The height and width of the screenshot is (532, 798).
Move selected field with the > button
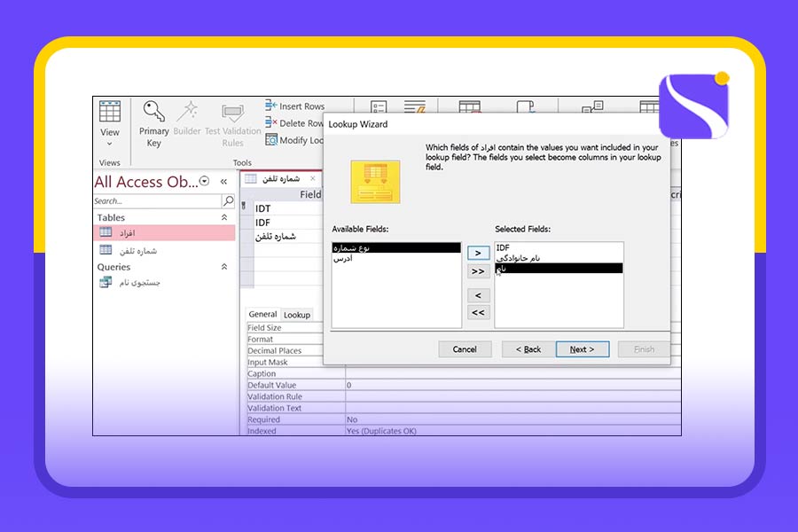[x=479, y=253]
